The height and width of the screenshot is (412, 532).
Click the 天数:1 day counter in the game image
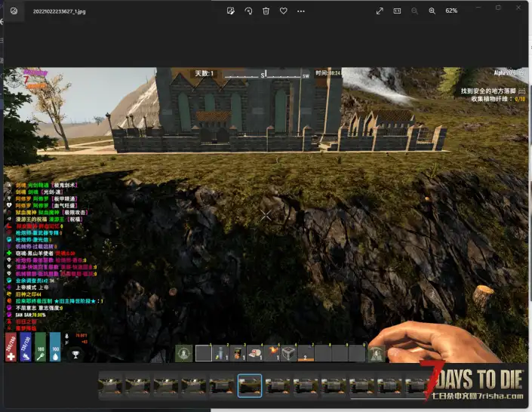(x=204, y=73)
